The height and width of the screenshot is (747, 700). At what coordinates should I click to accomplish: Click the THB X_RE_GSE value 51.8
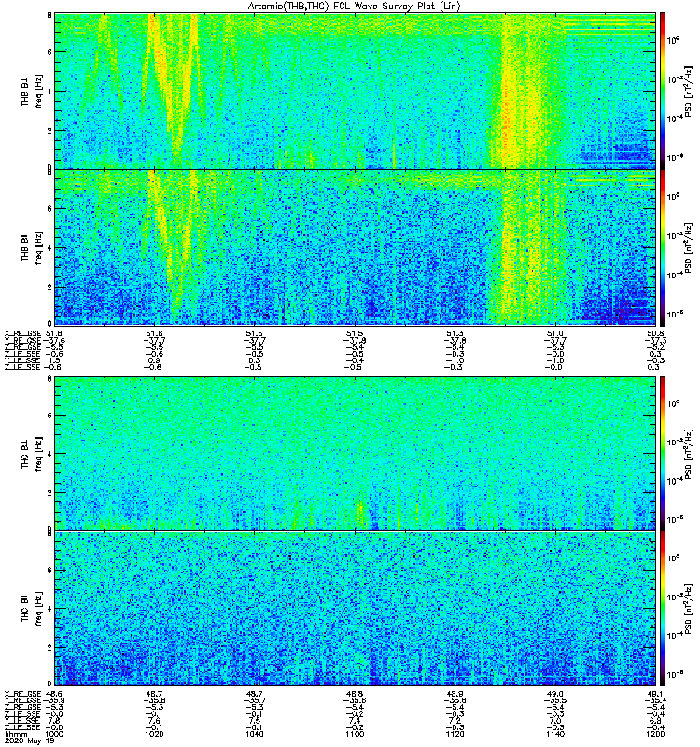(x=54, y=333)
